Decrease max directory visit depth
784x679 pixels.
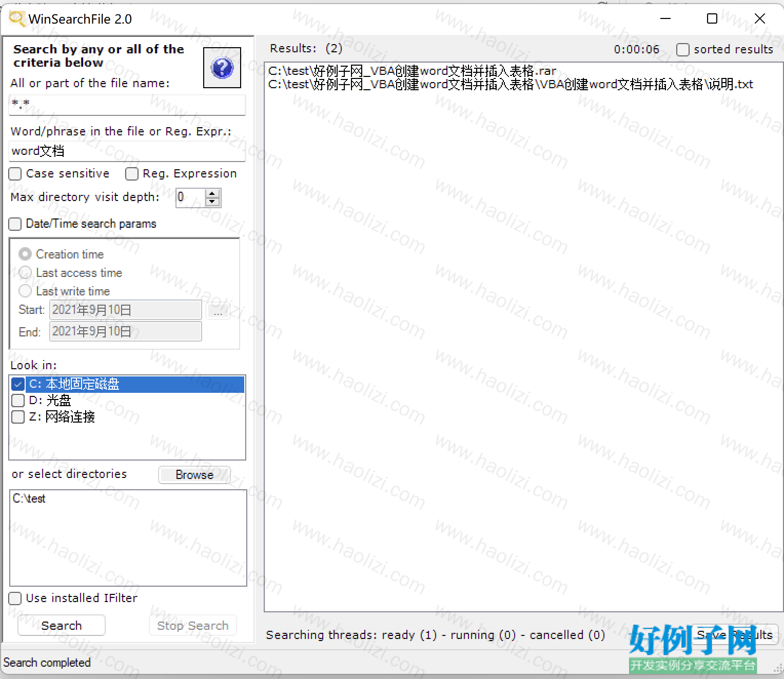tap(212, 202)
